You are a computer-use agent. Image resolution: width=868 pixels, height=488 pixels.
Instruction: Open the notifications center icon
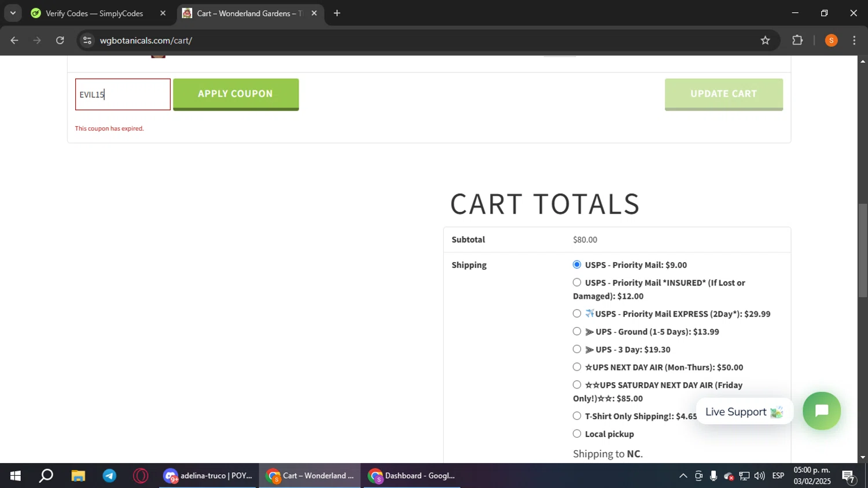click(849, 476)
